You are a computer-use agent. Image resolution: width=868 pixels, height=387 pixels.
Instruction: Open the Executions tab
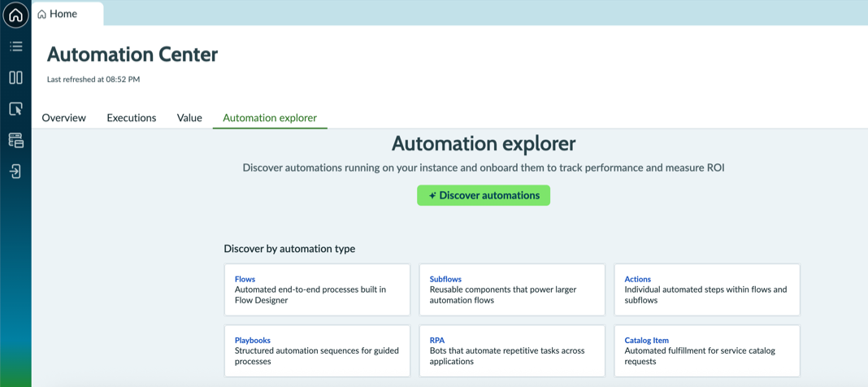pyautogui.click(x=132, y=118)
